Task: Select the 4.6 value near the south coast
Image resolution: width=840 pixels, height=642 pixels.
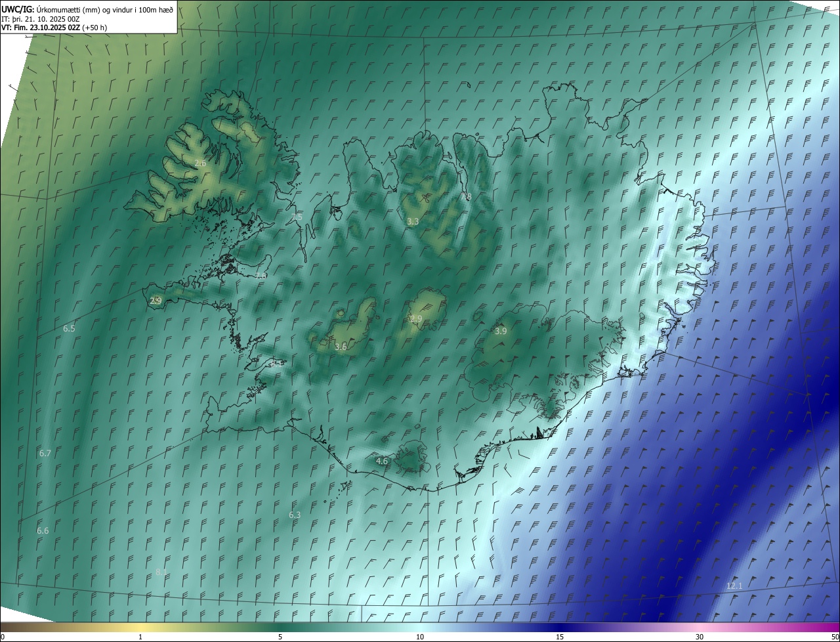Action: click(382, 461)
